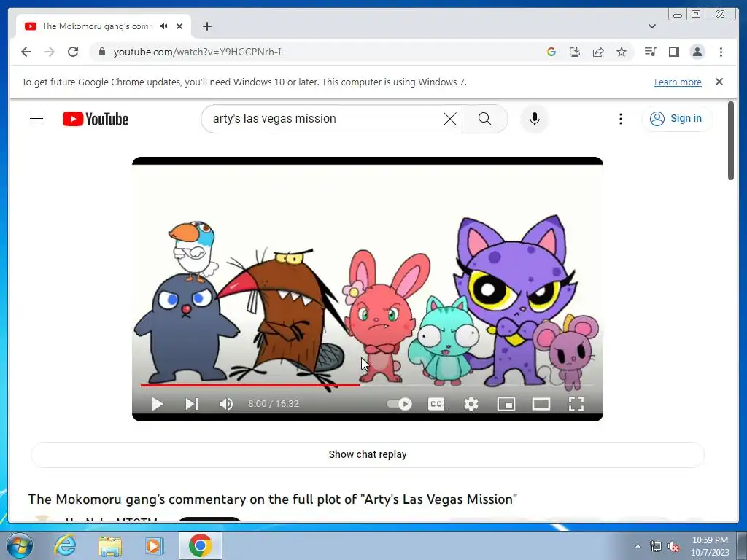Click the page vertical scrollbar
Viewport: 747px width, 560px height.
point(731,141)
